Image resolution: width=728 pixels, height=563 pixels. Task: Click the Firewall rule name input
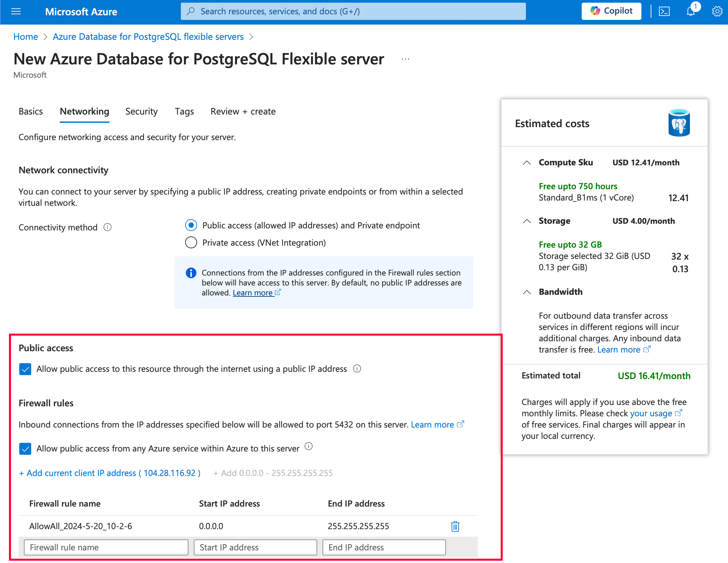[106, 547]
